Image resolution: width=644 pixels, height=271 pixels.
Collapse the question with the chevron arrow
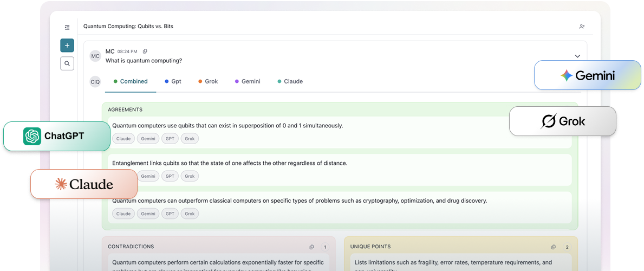(577, 56)
